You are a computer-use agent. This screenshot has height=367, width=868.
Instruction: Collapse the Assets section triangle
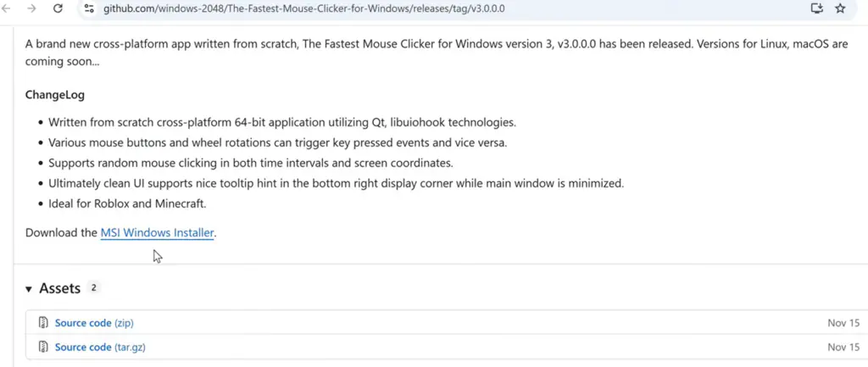[x=29, y=289]
